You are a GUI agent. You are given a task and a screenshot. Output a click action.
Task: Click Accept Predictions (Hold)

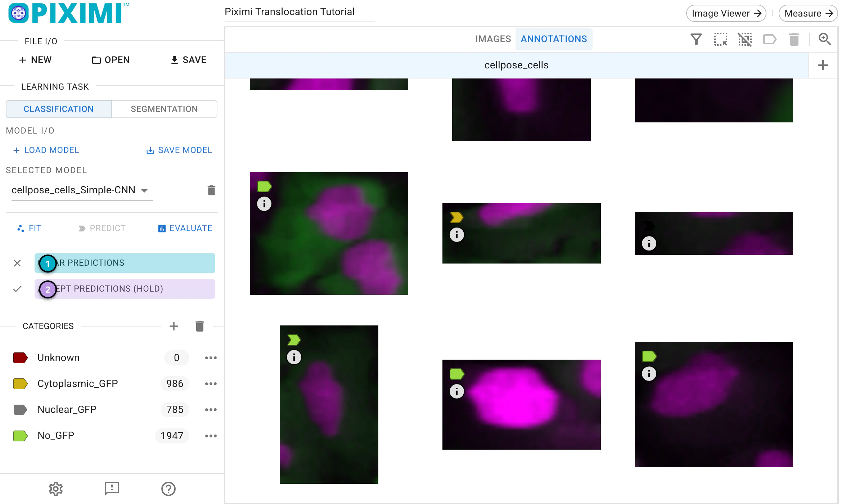click(125, 289)
